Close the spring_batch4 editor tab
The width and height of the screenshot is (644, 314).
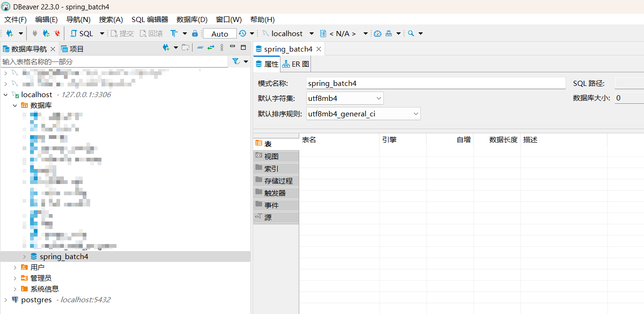click(319, 49)
